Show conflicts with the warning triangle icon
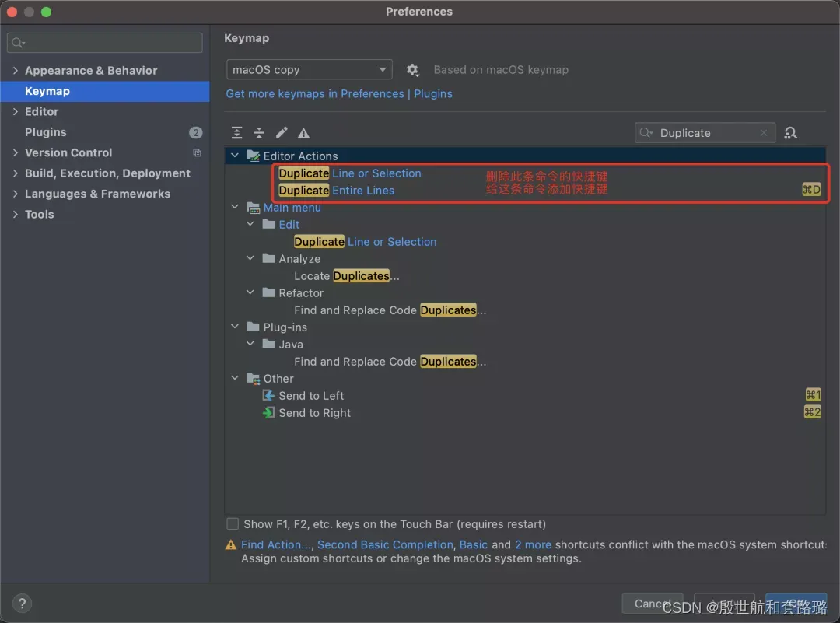This screenshot has width=840, height=623. (304, 133)
